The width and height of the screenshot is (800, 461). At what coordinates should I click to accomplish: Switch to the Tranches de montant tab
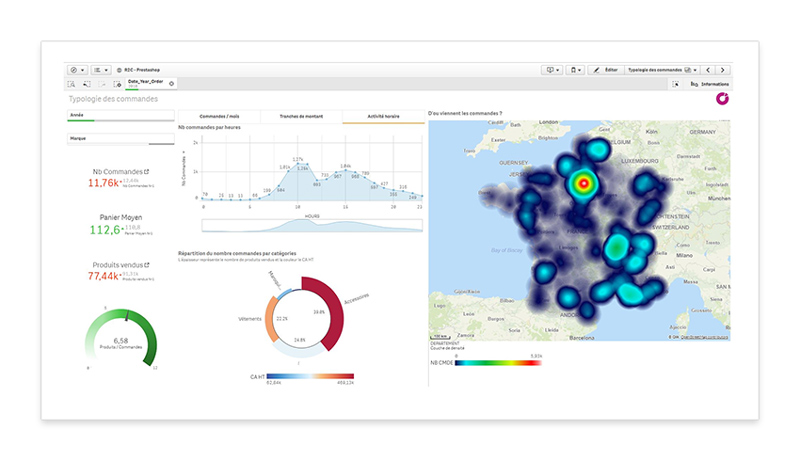tap(302, 117)
